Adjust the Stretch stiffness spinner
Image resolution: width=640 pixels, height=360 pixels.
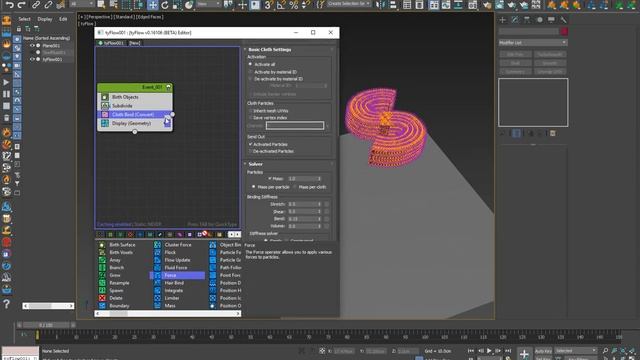tap(320, 204)
